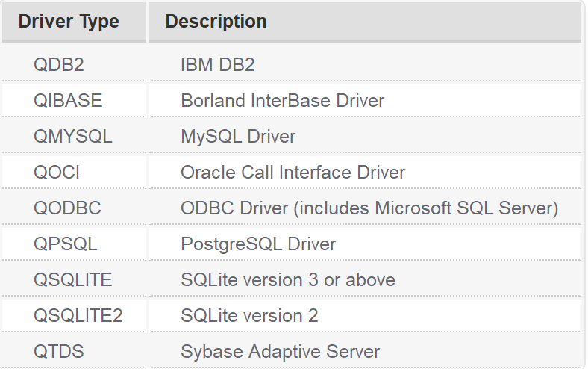588x369 pixels.
Task: Click Borland InterBase Driver text
Action: tap(282, 101)
